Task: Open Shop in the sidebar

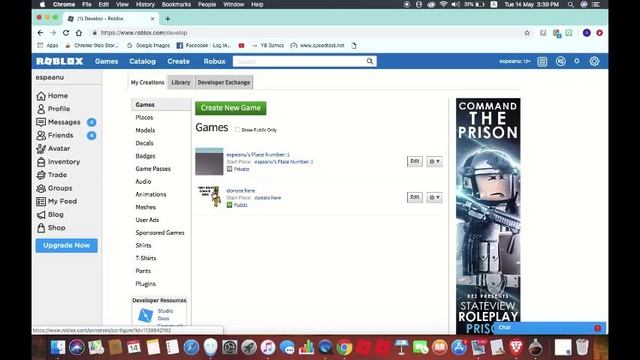Action: click(x=51, y=228)
